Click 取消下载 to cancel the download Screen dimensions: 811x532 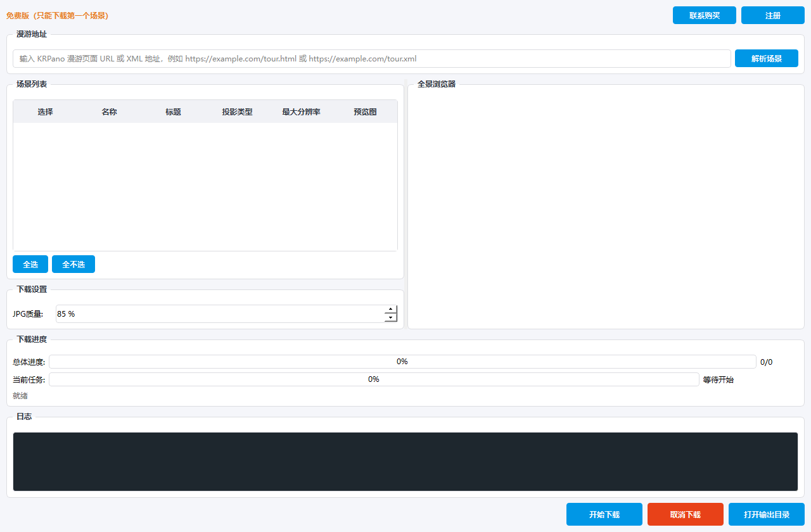pyautogui.click(x=686, y=514)
